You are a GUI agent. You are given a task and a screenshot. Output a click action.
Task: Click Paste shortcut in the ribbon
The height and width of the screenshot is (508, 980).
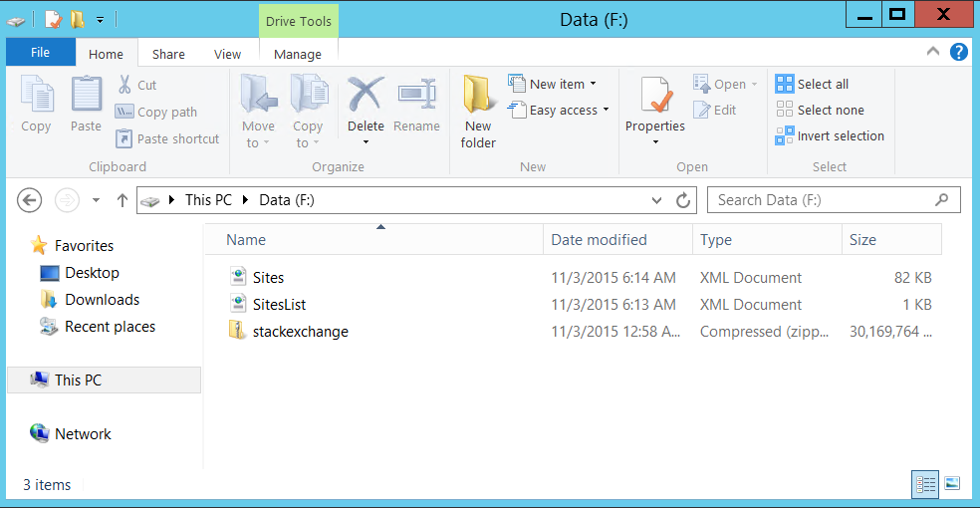167,138
